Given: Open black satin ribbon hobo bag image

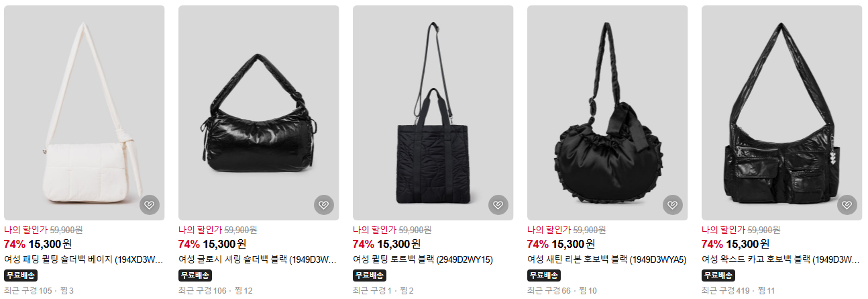Looking at the screenshot, I should 608,113.
